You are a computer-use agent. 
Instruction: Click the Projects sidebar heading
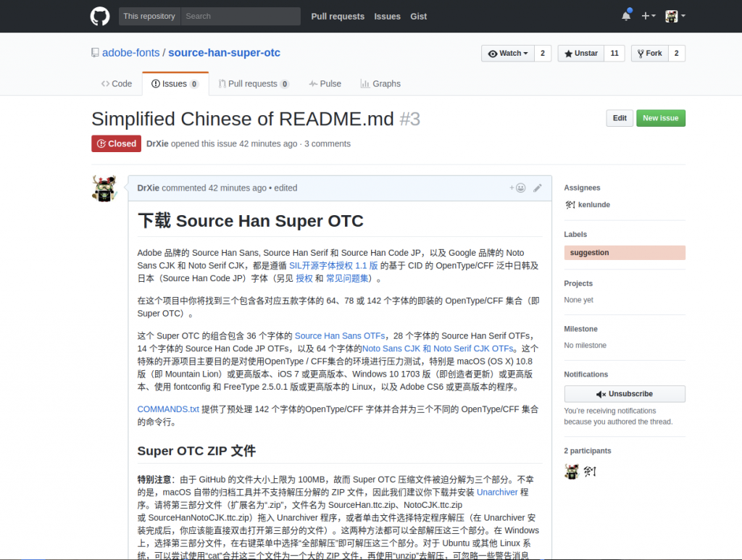click(x=578, y=283)
